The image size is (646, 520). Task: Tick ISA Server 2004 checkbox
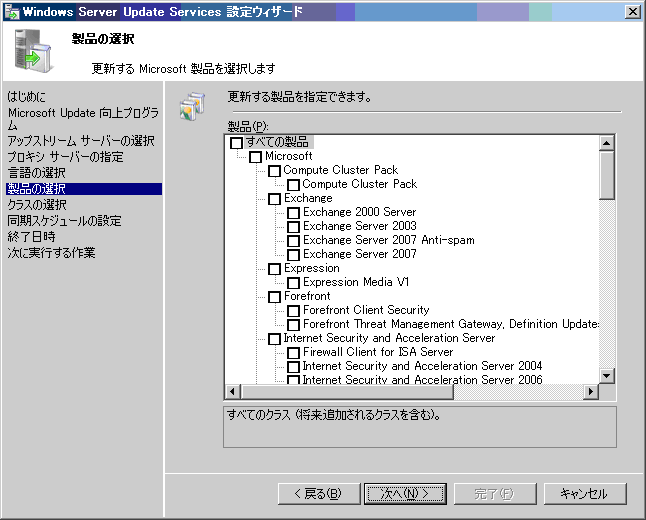point(293,367)
